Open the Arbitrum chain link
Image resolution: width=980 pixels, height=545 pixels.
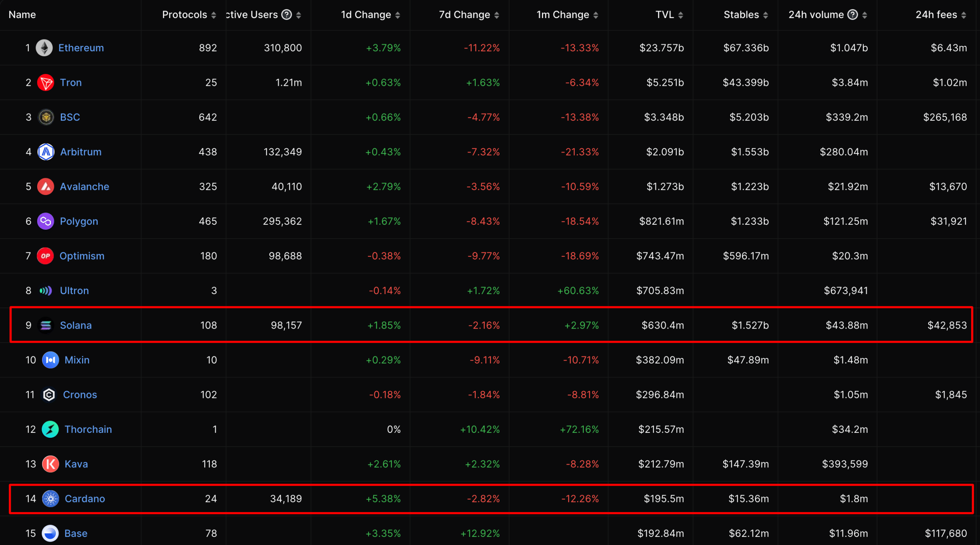tap(81, 152)
